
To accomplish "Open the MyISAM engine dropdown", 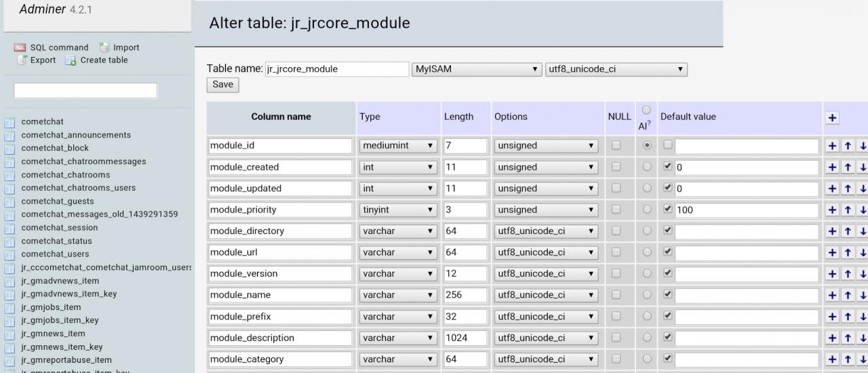I will pos(477,69).
